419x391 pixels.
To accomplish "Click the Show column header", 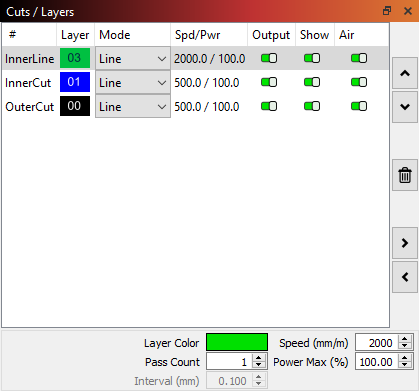I will point(315,35).
